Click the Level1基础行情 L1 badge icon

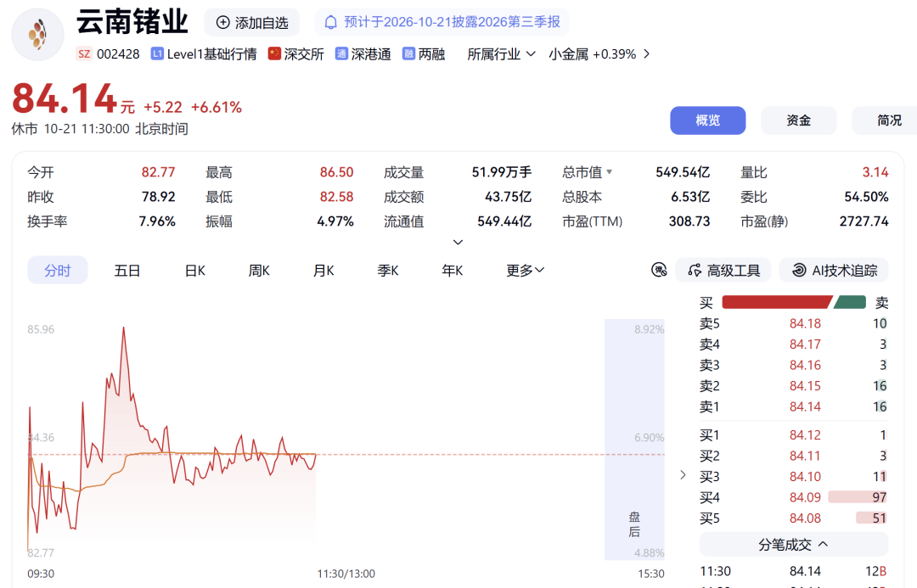pyautogui.click(x=157, y=53)
